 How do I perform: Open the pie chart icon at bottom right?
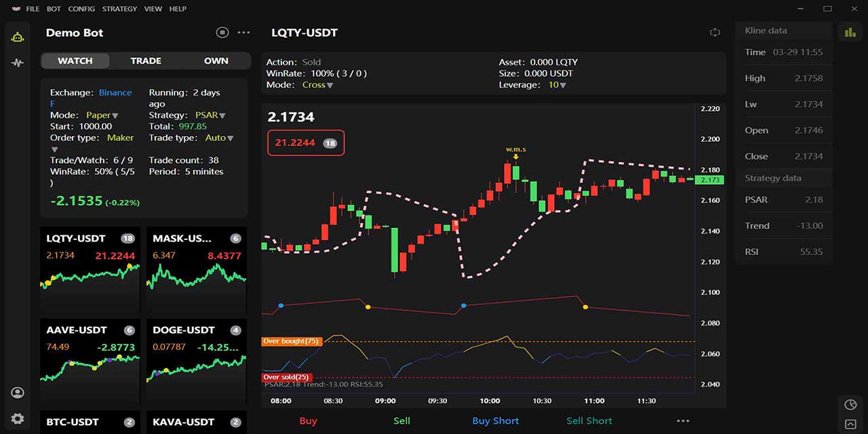pos(850,404)
